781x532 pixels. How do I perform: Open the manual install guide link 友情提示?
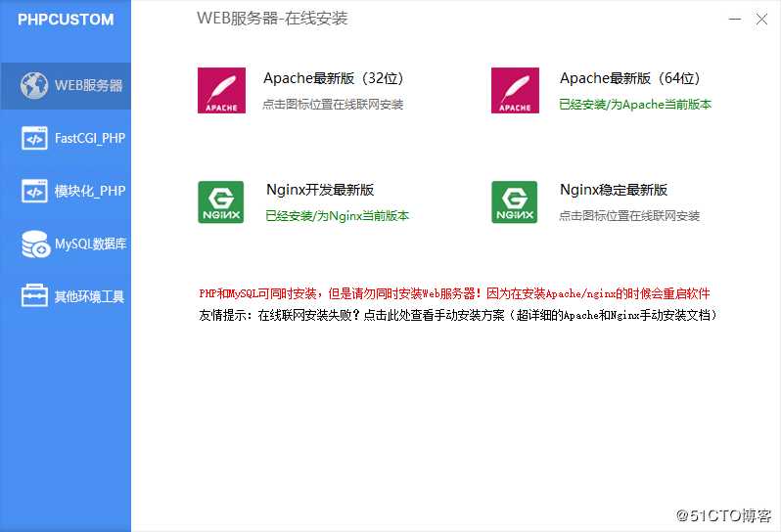[x=458, y=315]
